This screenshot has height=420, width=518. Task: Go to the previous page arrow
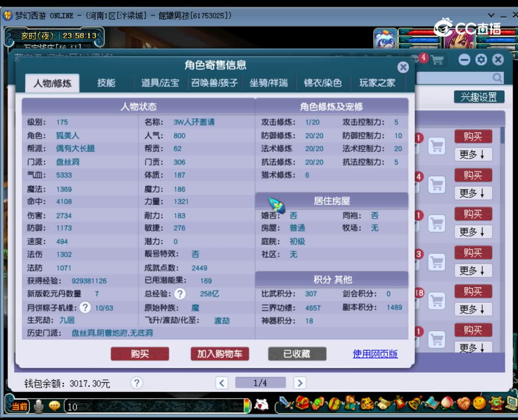pyautogui.click(x=222, y=383)
